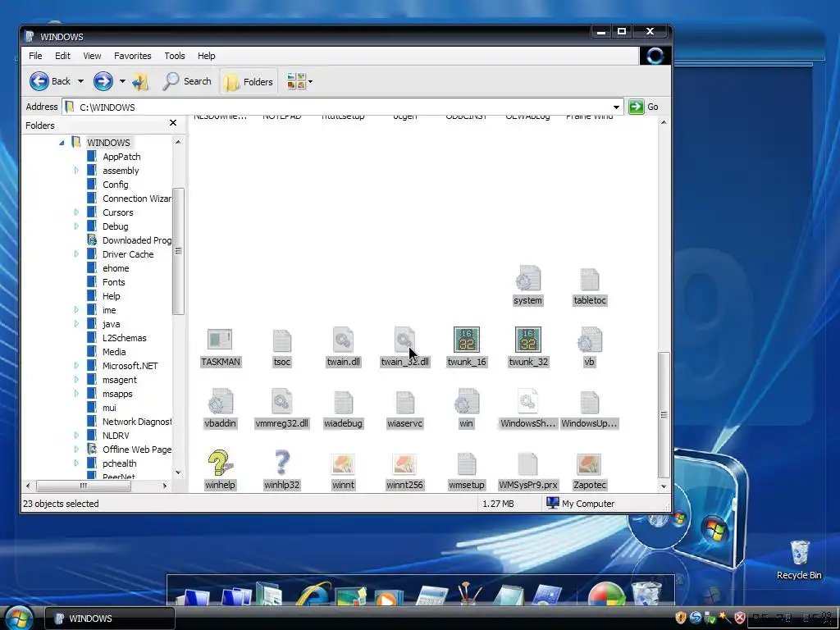Screen dimensions: 840x630
Task: Open Search in the toolbar
Action: point(187,81)
